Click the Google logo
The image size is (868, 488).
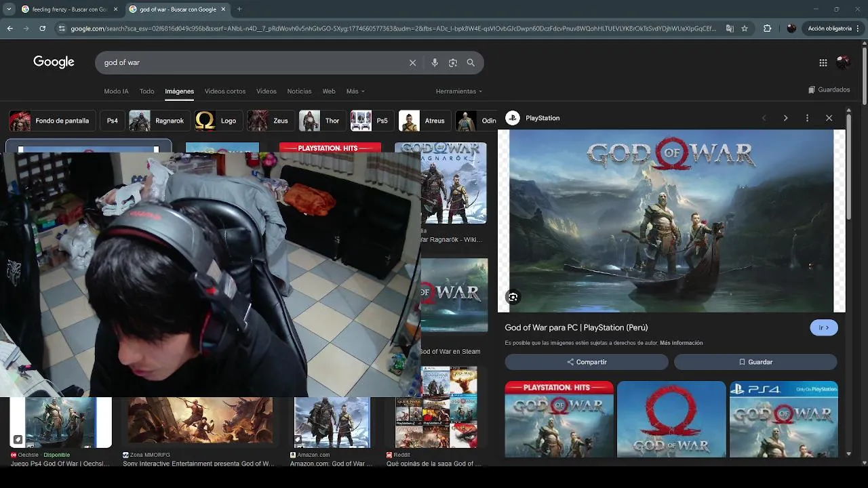54,62
